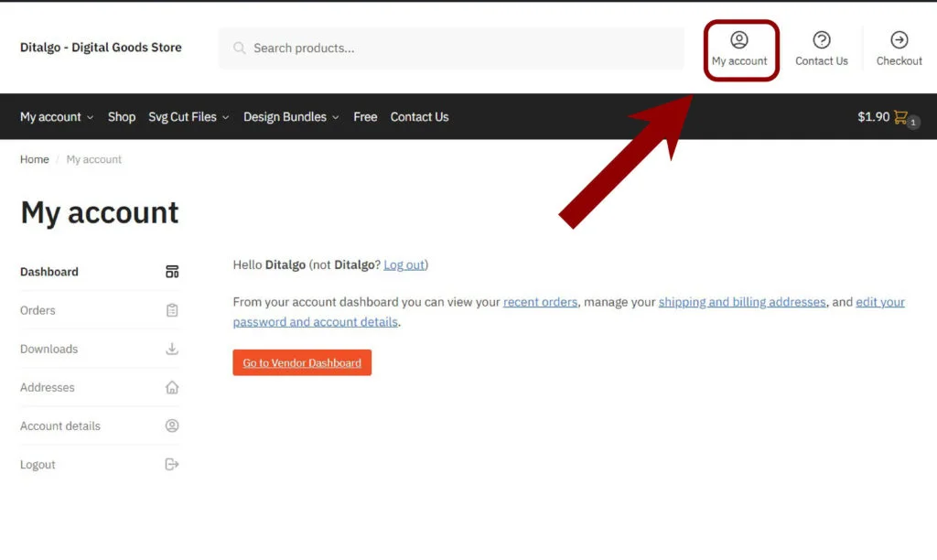This screenshot has width=937, height=560.
Task: Open the recent orders link
Action: pyautogui.click(x=540, y=302)
